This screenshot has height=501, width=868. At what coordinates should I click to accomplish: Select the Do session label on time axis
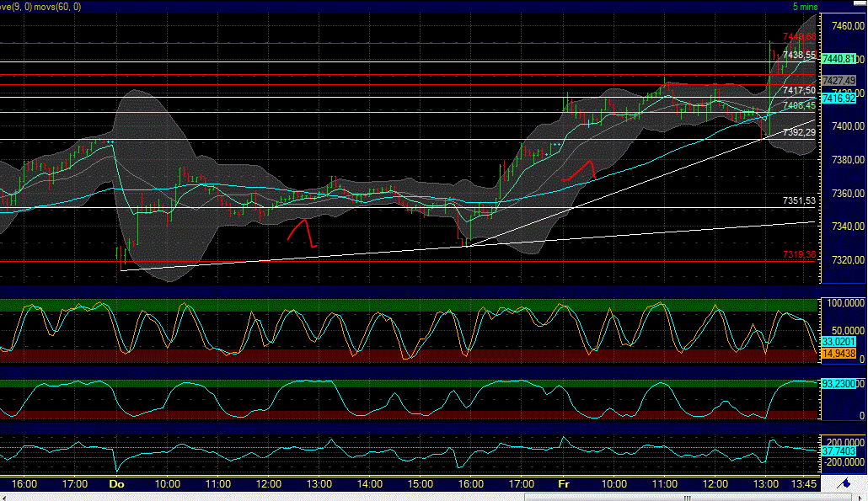pyautogui.click(x=115, y=485)
